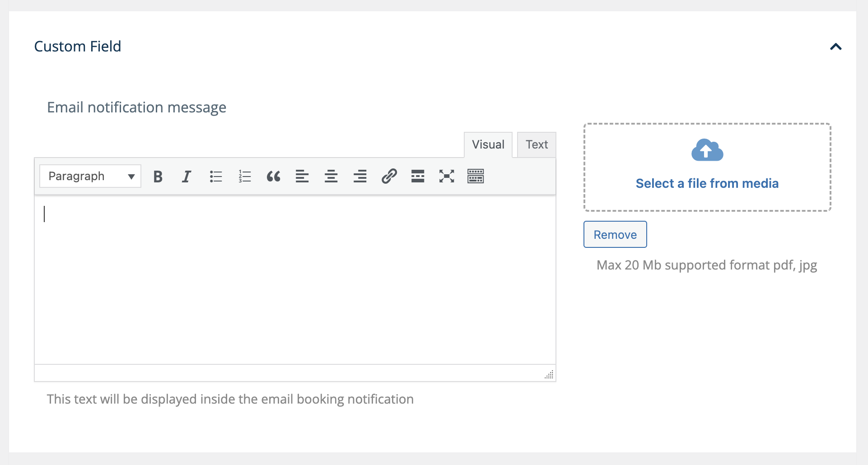
Task: Switch to the Text editor tab
Action: [x=537, y=144]
